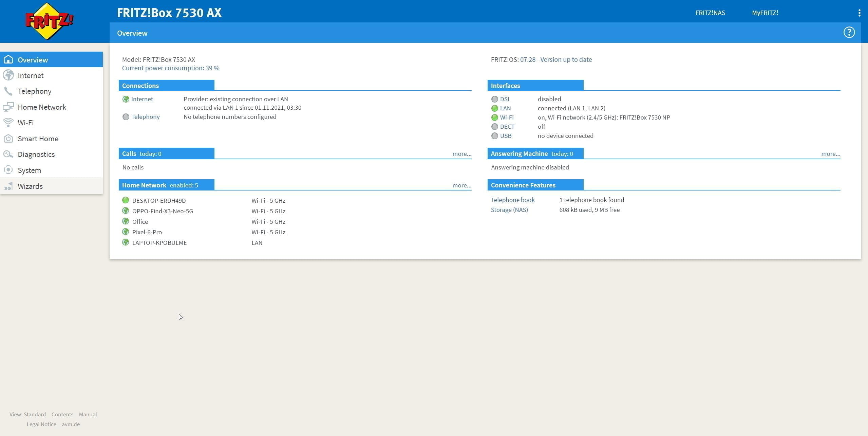The height and width of the screenshot is (436, 868).
Task: Click Current power consumption 39 % link
Action: (x=170, y=68)
